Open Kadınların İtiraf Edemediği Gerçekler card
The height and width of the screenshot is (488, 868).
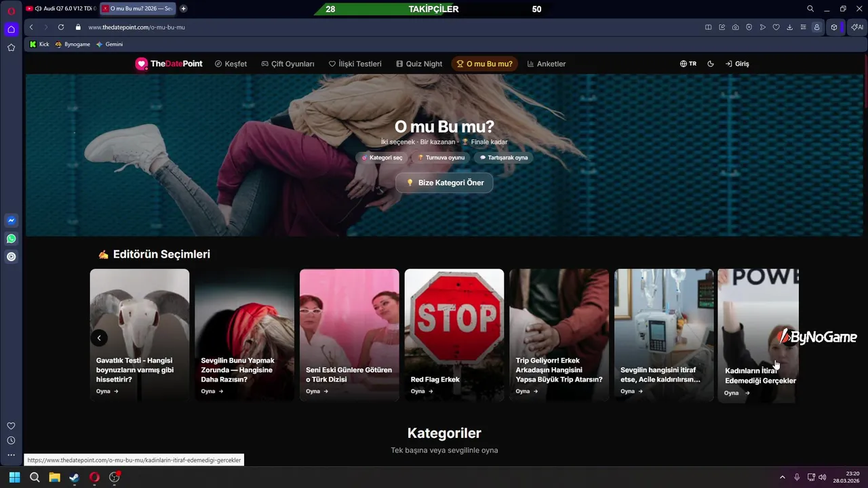(x=758, y=335)
